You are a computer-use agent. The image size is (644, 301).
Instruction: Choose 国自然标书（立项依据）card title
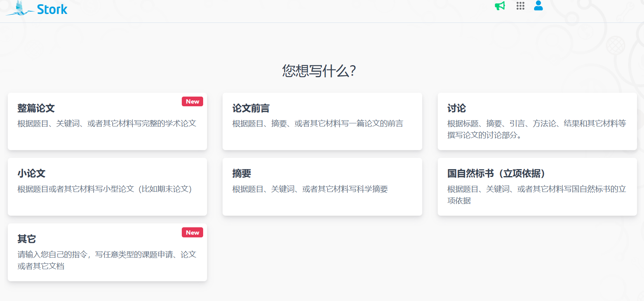click(496, 173)
